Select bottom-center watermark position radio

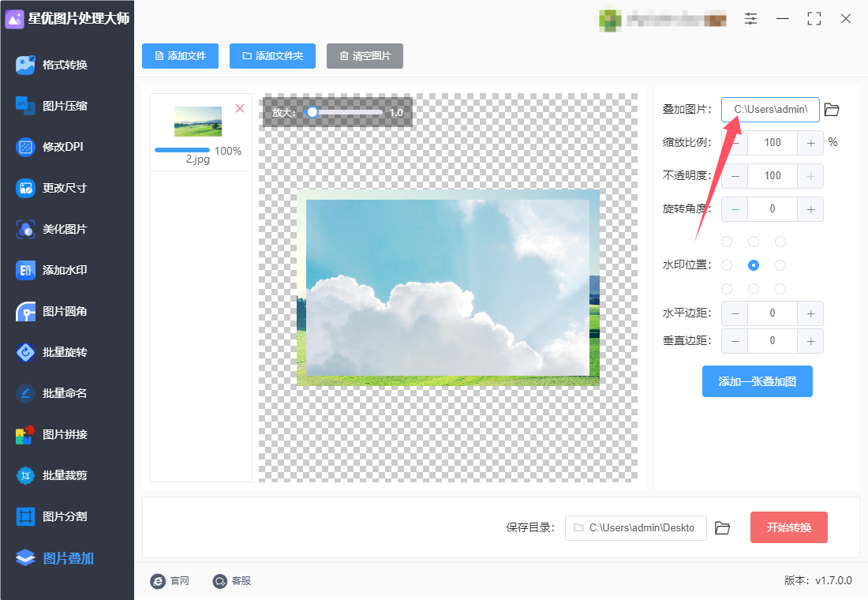point(754,289)
